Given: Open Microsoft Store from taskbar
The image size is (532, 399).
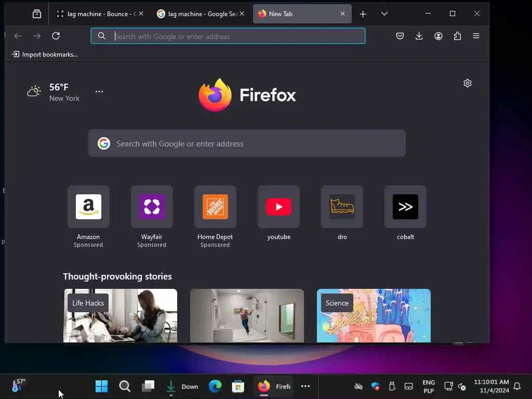Looking at the screenshot, I should tap(238, 386).
